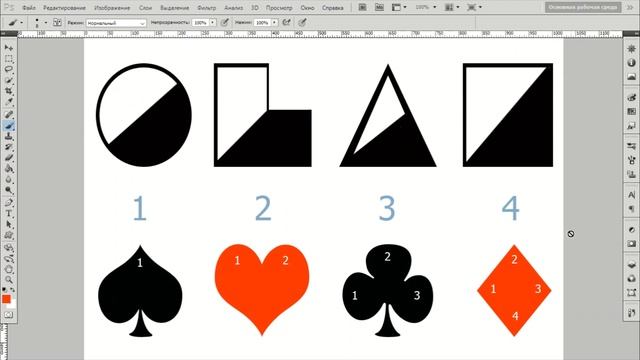
Task: Select the 3D Object Rotate tool
Action: 9,248
